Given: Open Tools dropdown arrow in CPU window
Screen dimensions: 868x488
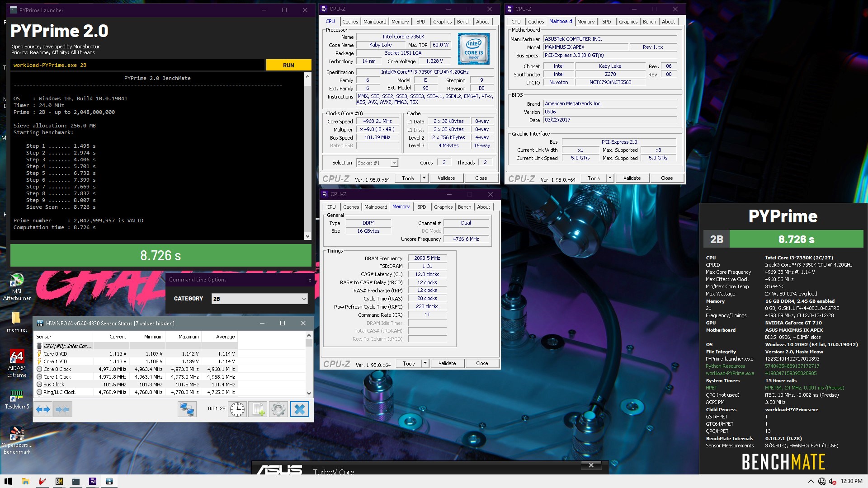Looking at the screenshot, I should pyautogui.click(x=424, y=178).
